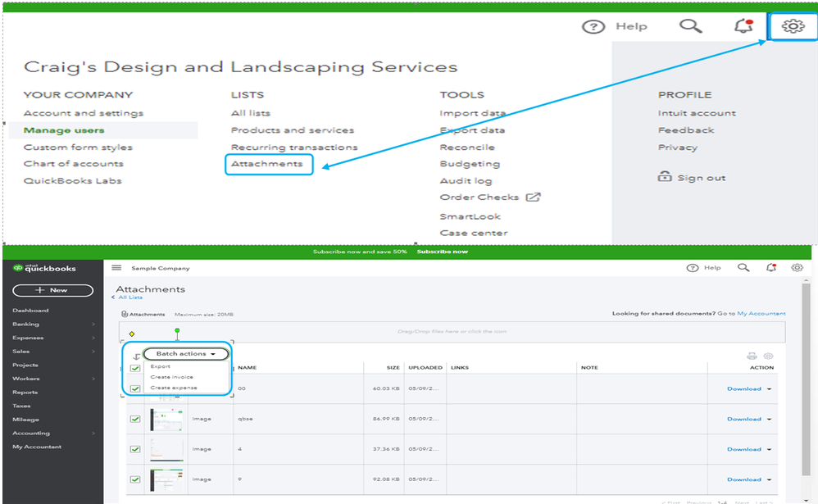Open Intuit account under PROFILE
Image resolution: width=818 pixels, height=504 pixels.
pyautogui.click(x=697, y=113)
